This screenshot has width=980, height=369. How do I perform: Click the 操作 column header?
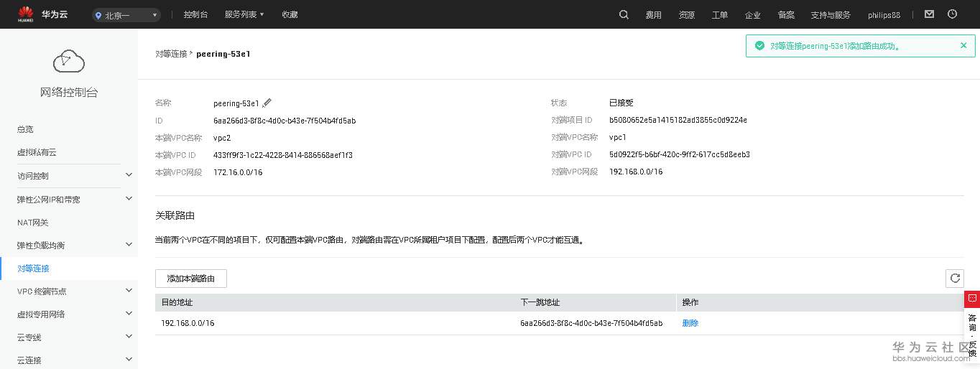click(690, 302)
